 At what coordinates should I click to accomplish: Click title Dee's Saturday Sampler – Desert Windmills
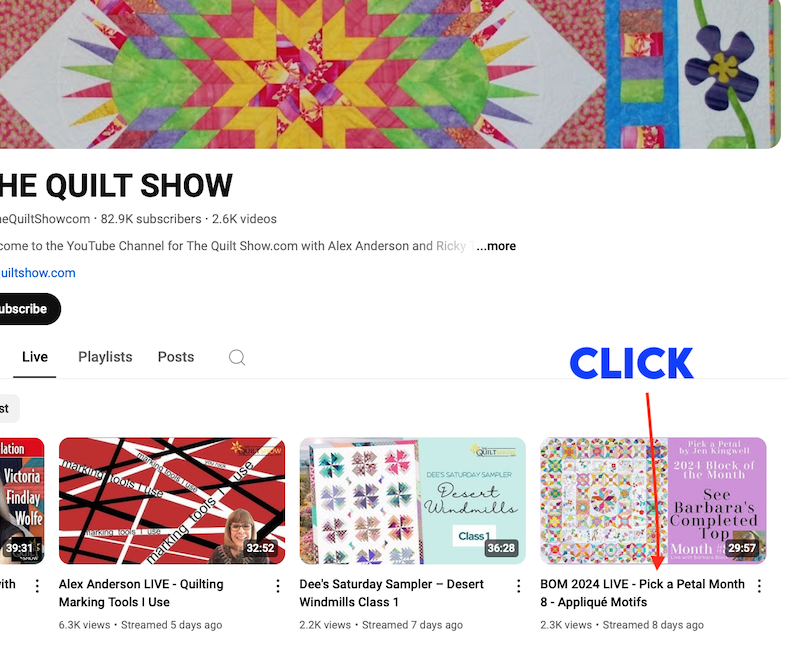point(391,593)
